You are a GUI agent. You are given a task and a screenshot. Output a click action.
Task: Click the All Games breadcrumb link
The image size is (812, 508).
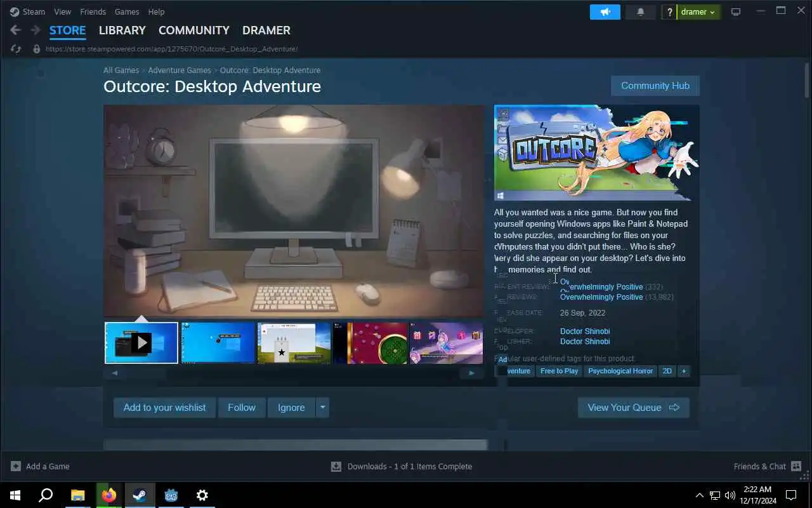coord(121,70)
